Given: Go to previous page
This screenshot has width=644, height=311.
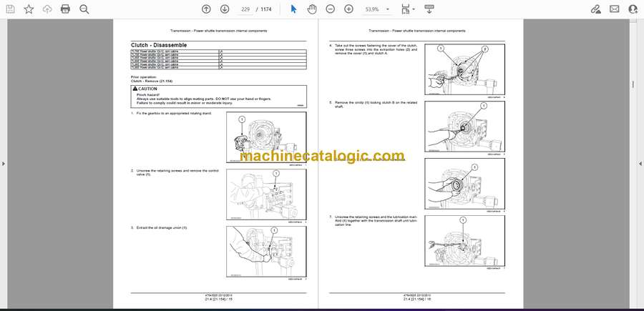Looking at the screenshot, I should pyautogui.click(x=206, y=9).
